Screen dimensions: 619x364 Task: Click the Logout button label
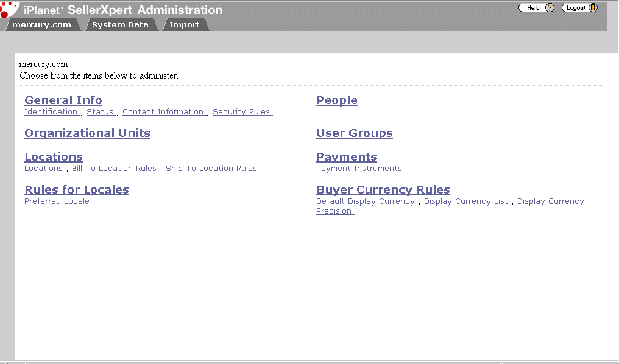(576, 7)
